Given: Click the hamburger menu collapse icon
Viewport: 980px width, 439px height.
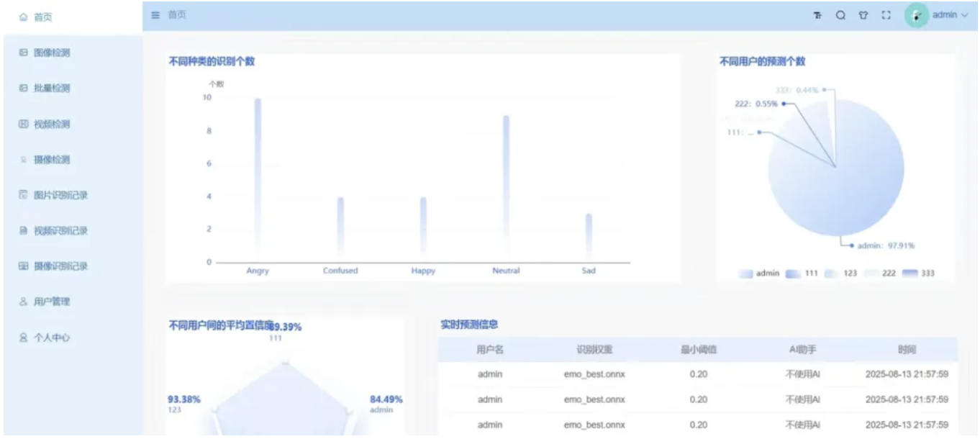Looking at the screenshot, I should tap(155, 15).
